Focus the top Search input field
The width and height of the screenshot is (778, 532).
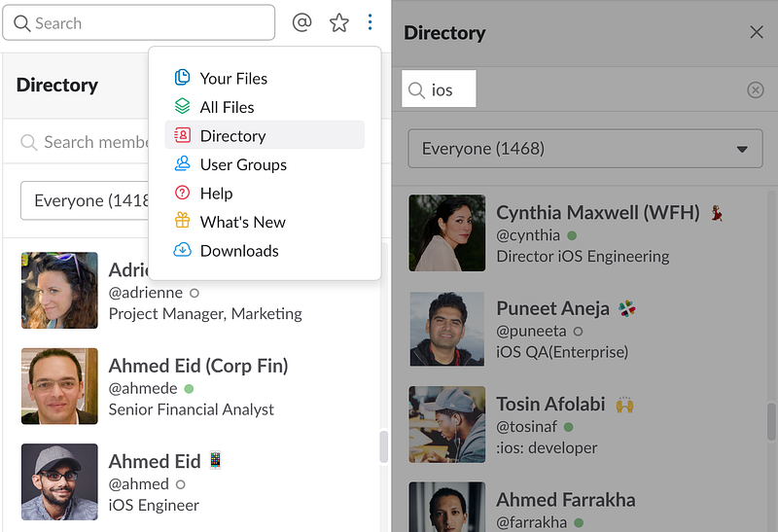[138, 22]
